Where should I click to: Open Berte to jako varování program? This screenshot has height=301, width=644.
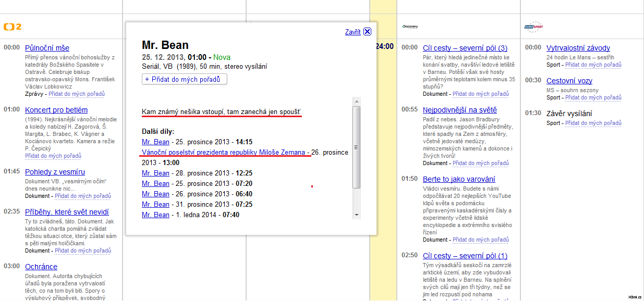click(459, 179)
